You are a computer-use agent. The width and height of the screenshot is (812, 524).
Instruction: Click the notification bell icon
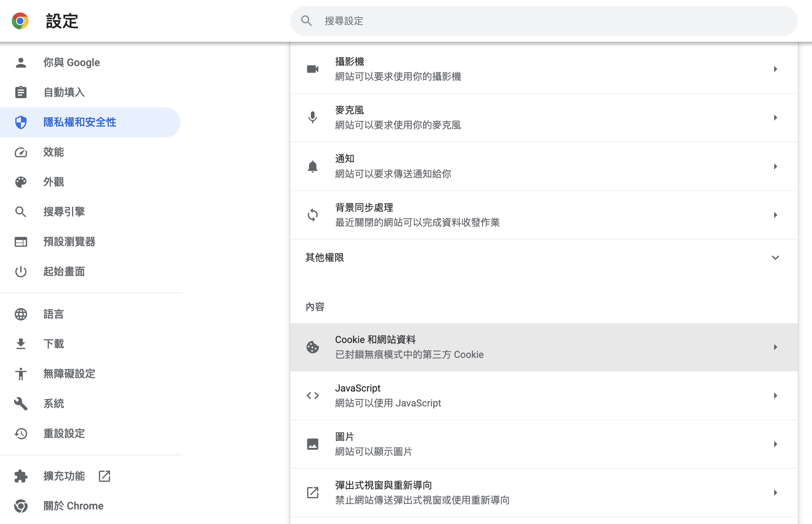coord(313,166)
